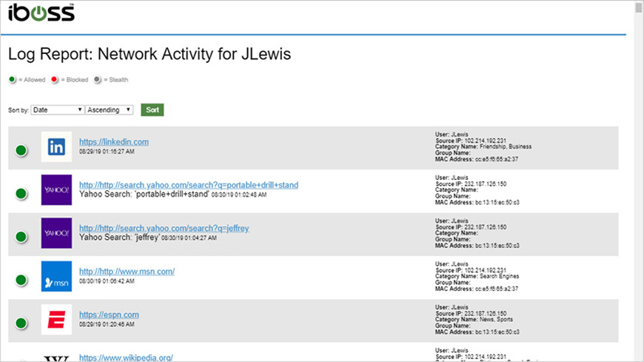Click green allowed indicator for linkedin.com row
The width and height of the screenshot is (644, 362).
(x=21, y=150)
